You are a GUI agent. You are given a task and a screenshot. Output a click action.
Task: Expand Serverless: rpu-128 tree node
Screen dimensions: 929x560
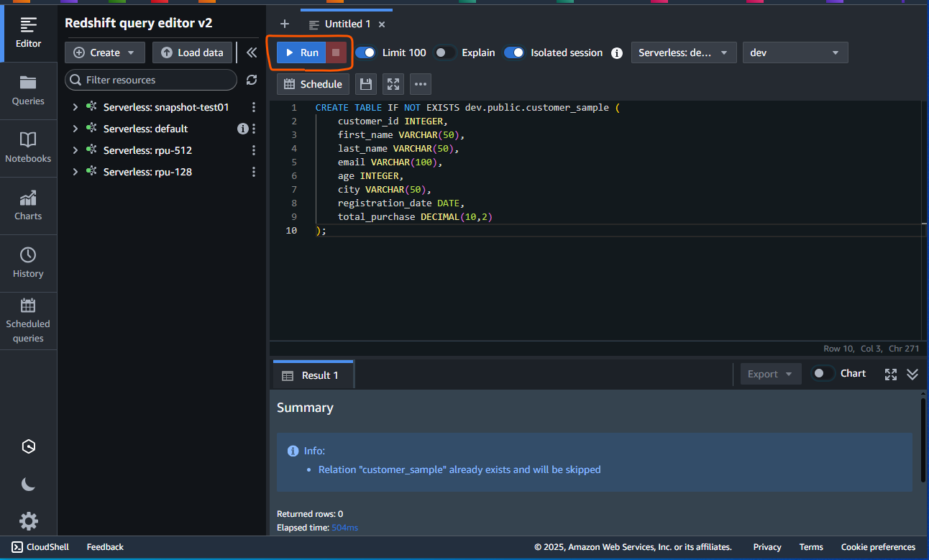click(x=75, y=172)
